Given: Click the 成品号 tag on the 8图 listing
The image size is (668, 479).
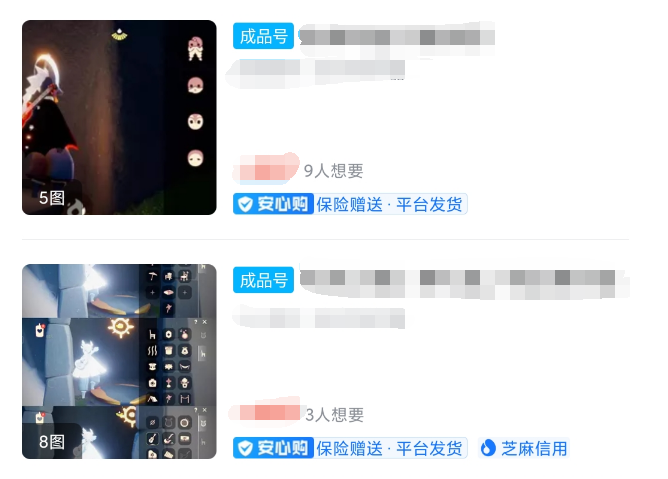Looking at the screenshot, I should [x=263, y=280].
